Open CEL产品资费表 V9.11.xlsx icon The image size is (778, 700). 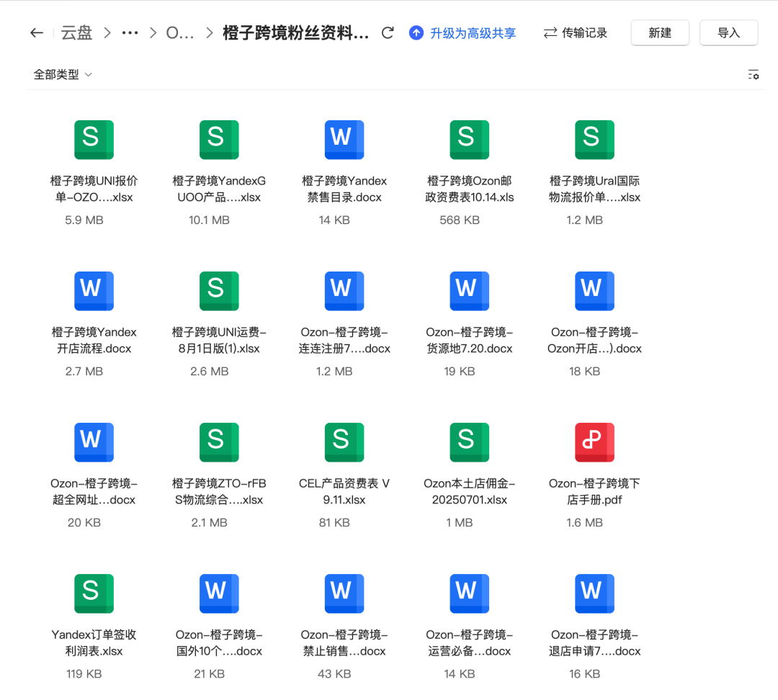click(x=344, y=442)
